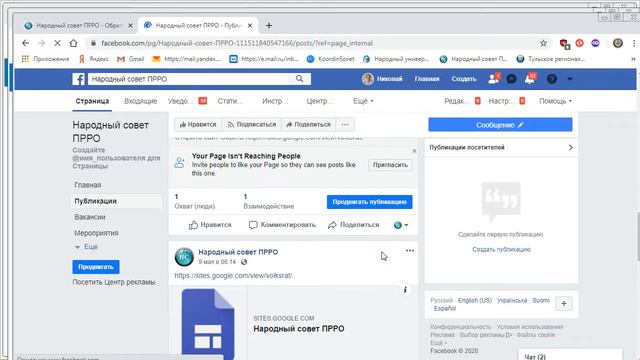Expand Публикации посетителей chevron
The image size is (640, 360).
[x=570, y=147]
